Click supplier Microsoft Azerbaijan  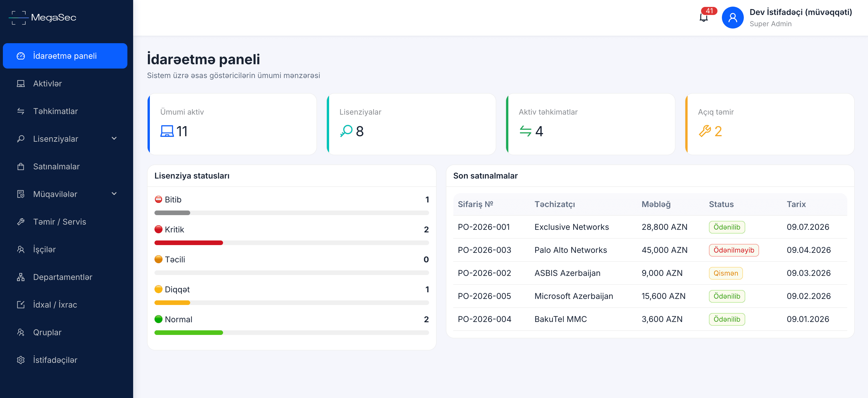click(573, 296)
